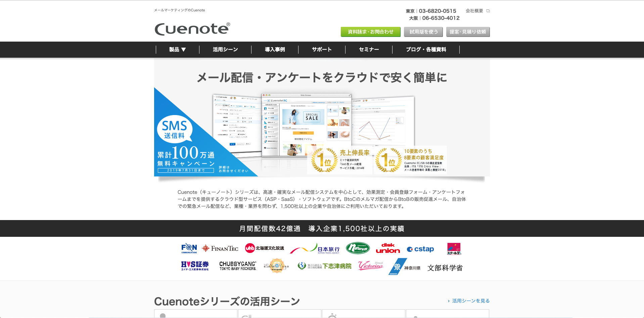Viewport: 644px width, 318px height.
Task: Click the 文部科学省 logo
Action: tap(445, 268)
